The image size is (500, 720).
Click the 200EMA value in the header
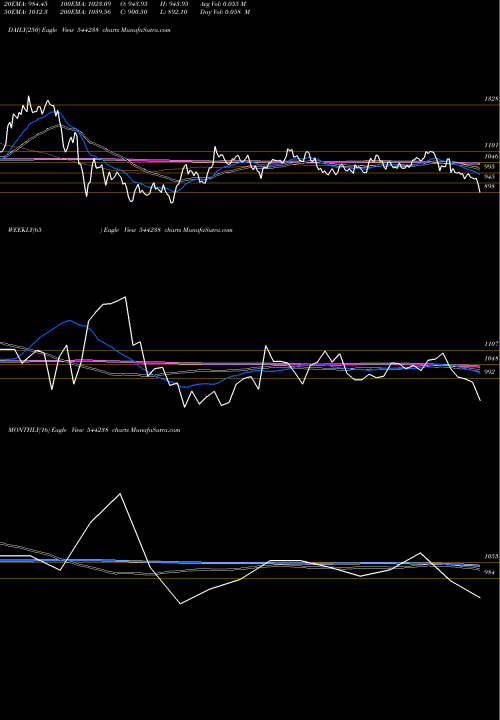[84, 12]
